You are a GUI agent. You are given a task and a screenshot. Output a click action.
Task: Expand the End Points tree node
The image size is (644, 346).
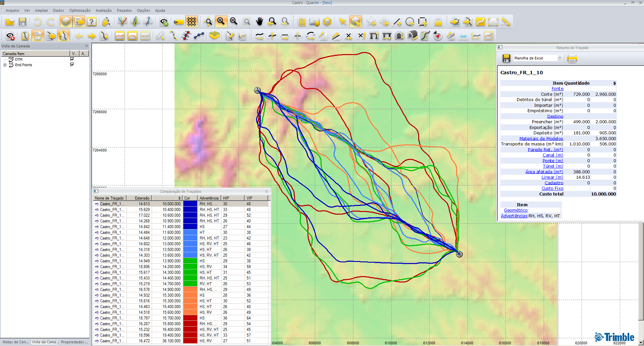[x=5, y=65]
